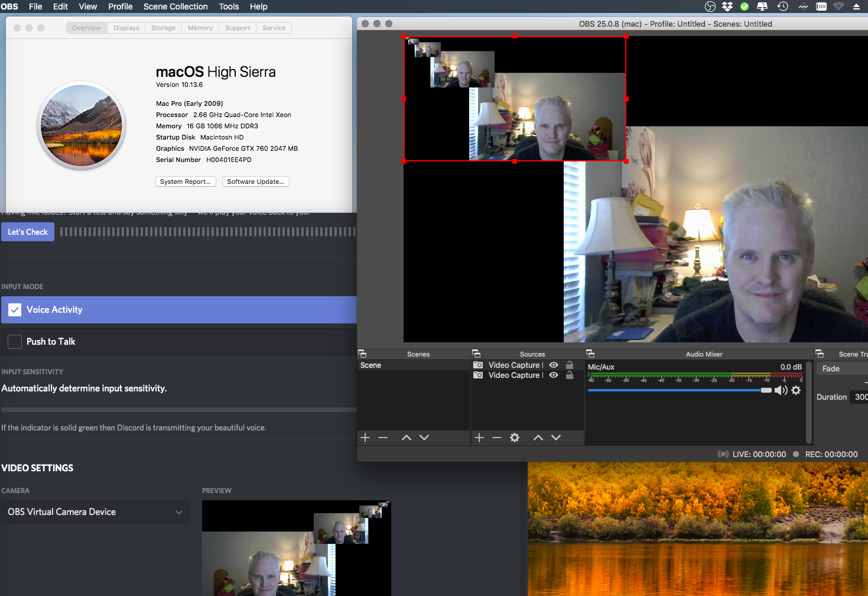This screenshot has height=596, width=868.
Task: Remove selected source with minus icon
Action: tap(497, 438)
